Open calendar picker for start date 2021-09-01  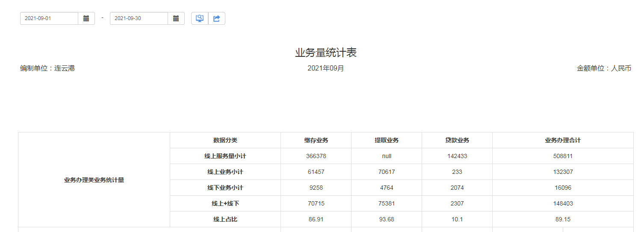point(86,18)
